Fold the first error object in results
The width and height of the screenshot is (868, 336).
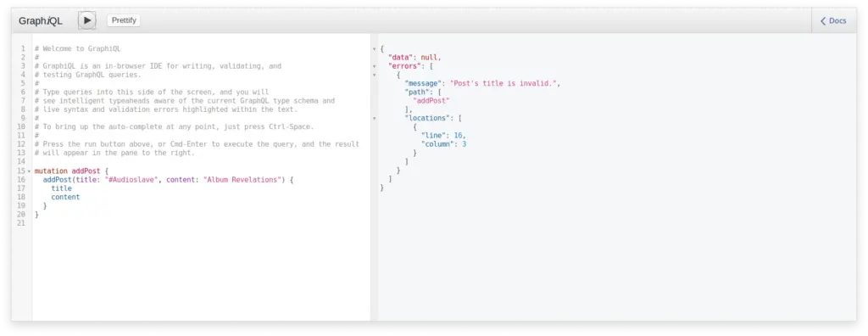(x=375, y=75)
